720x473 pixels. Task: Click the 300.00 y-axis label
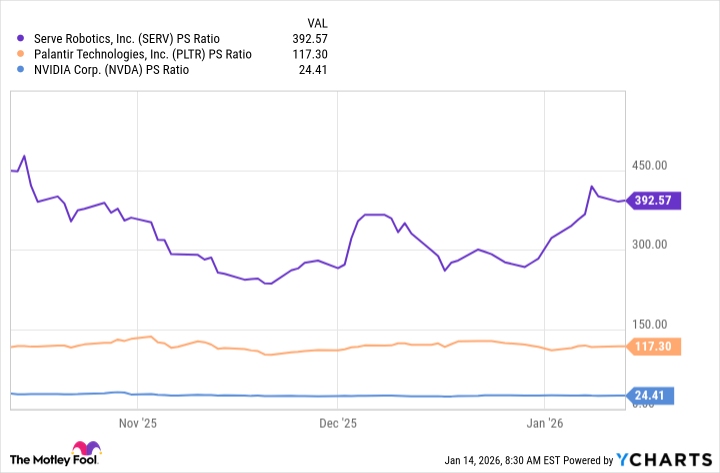point(649,244)
